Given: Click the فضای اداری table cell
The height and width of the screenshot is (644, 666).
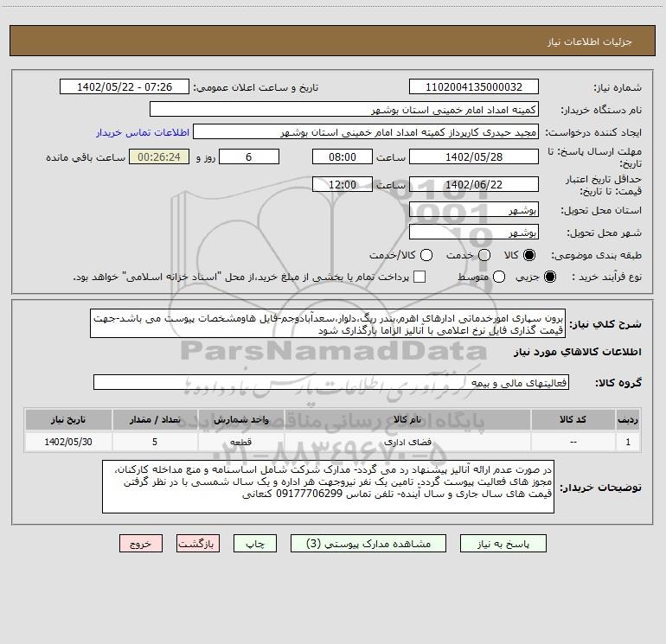Looking at the screenshot, I should click(x=407, y=442).
